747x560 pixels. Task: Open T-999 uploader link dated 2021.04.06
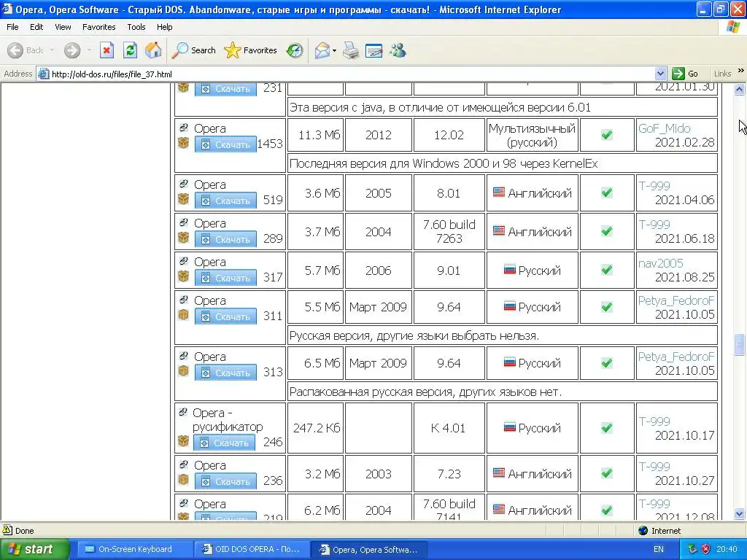(654, 186)
